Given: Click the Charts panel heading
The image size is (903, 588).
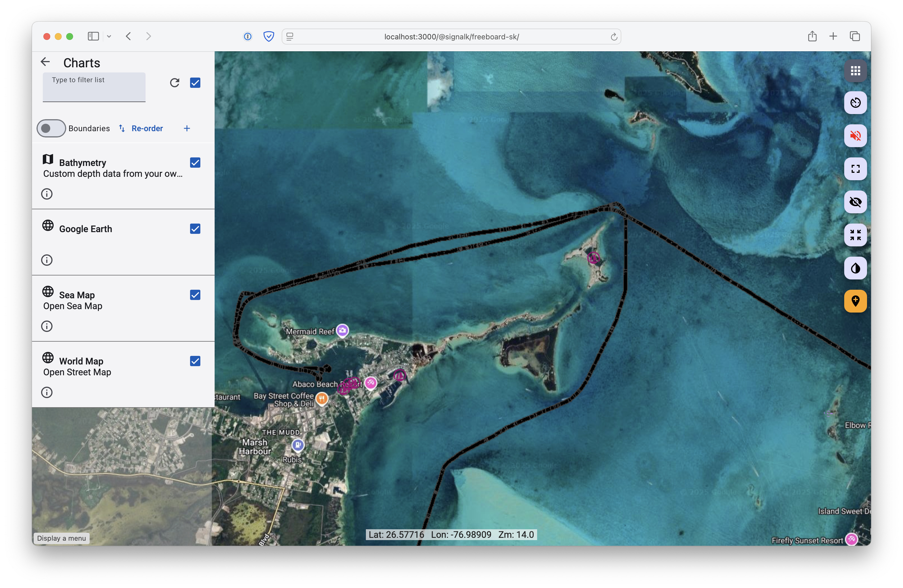Looking at the screenshot, I should tap(82, 63).
